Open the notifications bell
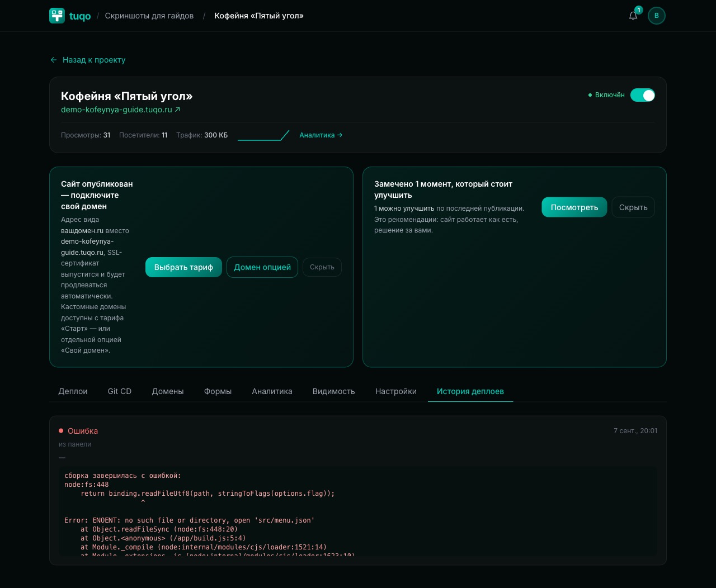 [x=633, y=16]
